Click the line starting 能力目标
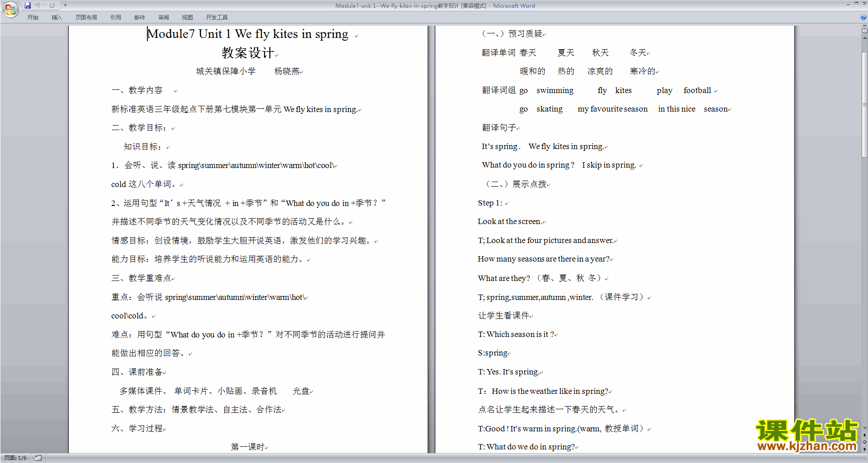 (208, 259)
